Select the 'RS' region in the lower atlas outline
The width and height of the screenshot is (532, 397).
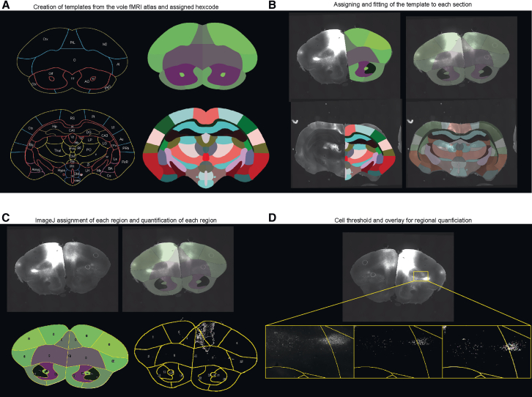pos(73,118)
